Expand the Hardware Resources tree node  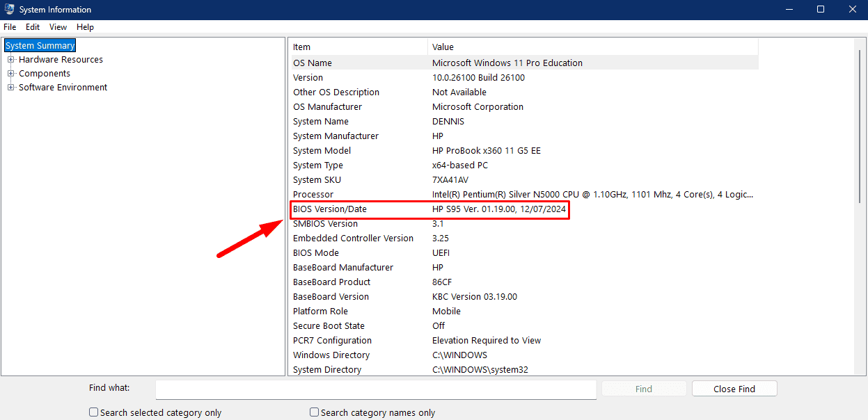(11, 60)
